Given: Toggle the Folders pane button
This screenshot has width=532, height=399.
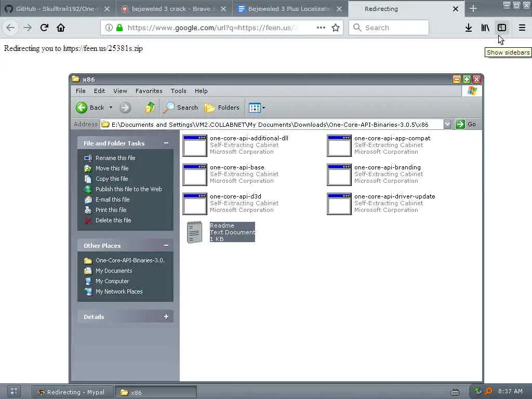Looking at the screenshot, I should click(x=222, y=108).
